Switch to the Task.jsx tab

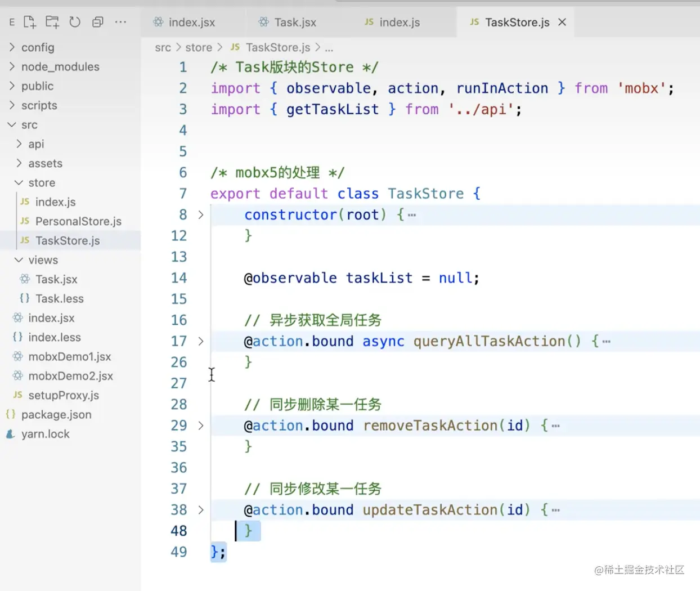[295, 23]
